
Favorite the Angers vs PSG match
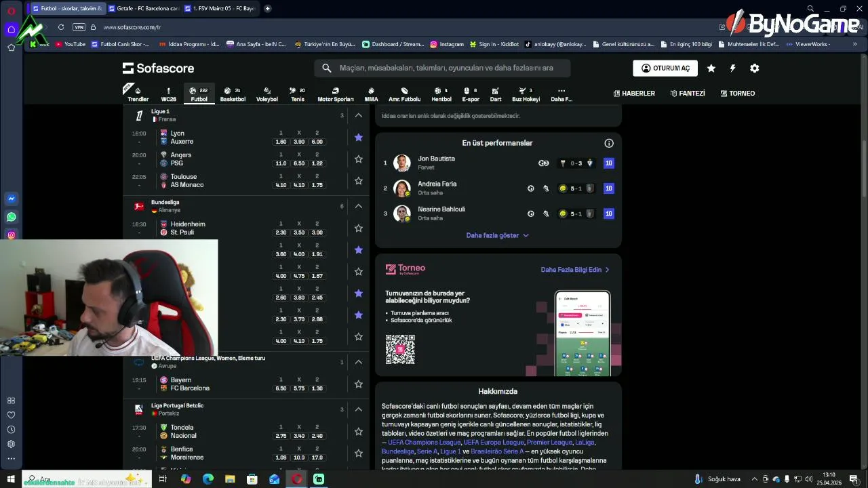[358, 159]
